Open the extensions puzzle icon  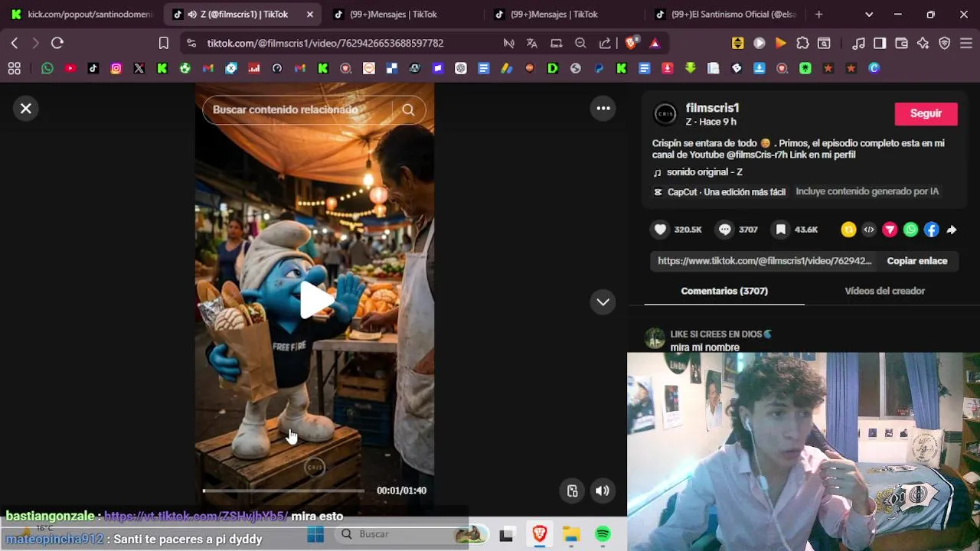(x=802, y=43)
